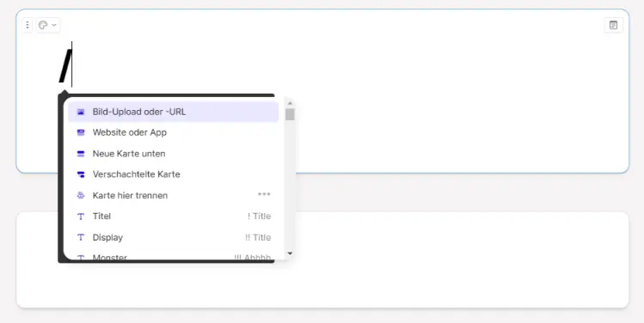Choose Verschachtelte Karte option

click(x=174, y=174)
